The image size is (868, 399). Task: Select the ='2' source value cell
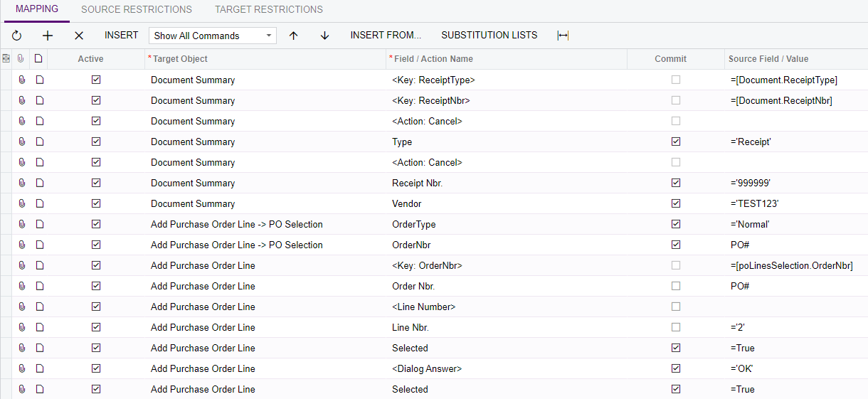click(795, 327)
